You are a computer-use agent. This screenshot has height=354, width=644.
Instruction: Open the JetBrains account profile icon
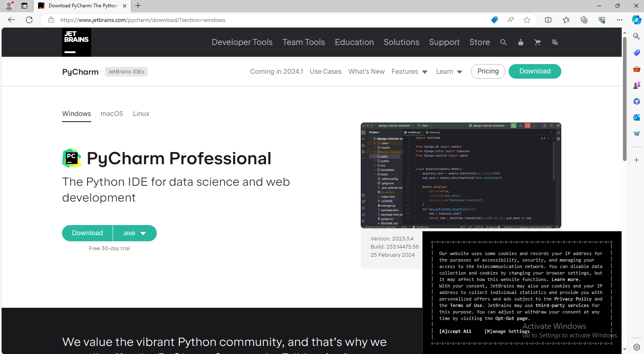pyautogui.click(x=520, y=42)
